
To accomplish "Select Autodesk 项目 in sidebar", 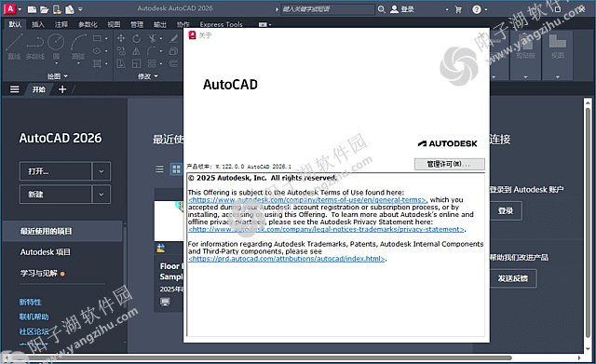I will coord(46,252).
